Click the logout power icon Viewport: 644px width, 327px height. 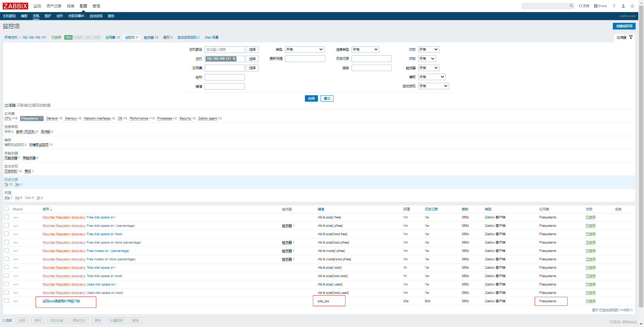[632, 6]
